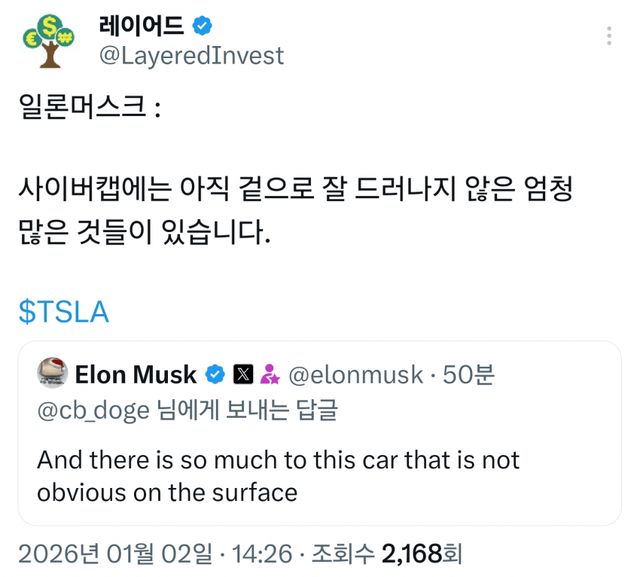The height and width of the screenshot is (577, 640).
Task: Open the three-dot more options menu
Action: point(609,37)
